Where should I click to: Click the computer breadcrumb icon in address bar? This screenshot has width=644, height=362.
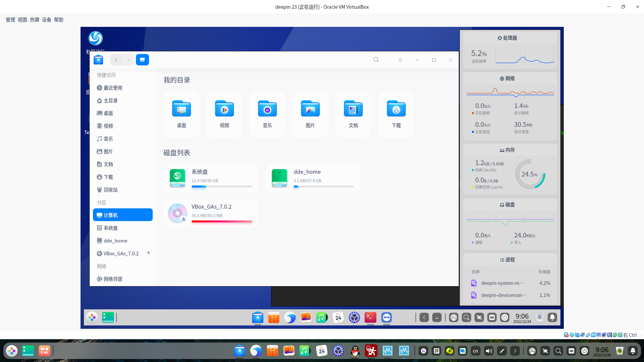(142, 60)
